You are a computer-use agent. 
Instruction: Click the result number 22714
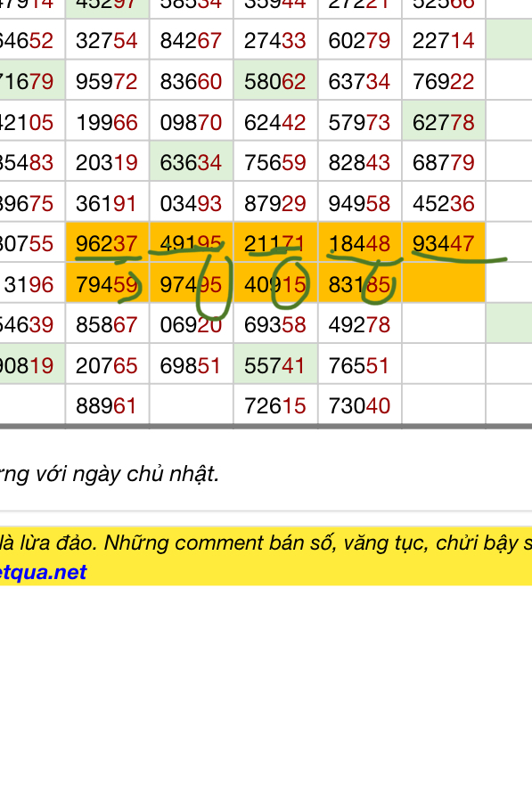point(444,40)
